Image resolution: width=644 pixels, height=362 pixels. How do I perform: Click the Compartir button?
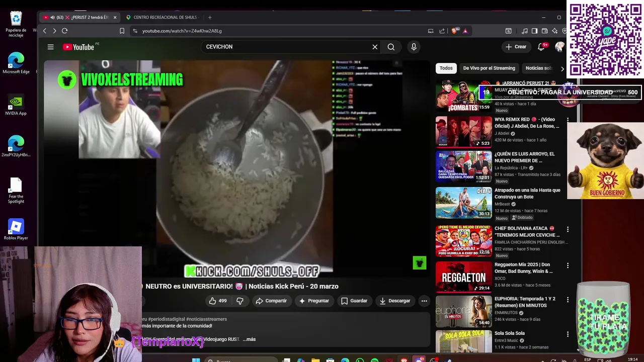[271, 301]
